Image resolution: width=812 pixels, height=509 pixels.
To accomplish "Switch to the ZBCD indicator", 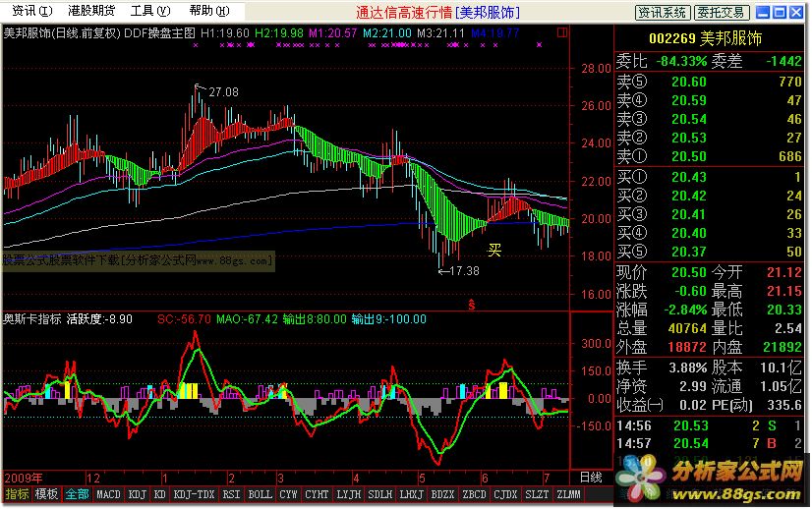I will [475, 494].
